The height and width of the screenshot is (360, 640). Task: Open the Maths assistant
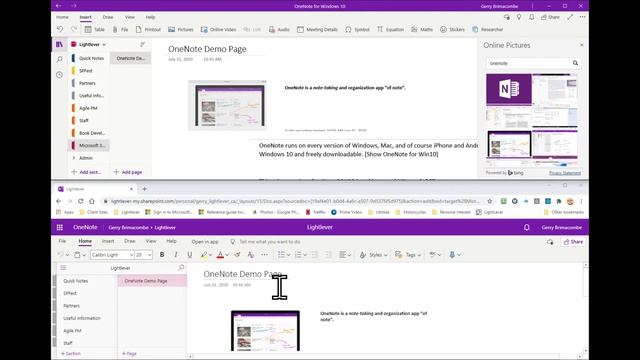pos(422,29)
